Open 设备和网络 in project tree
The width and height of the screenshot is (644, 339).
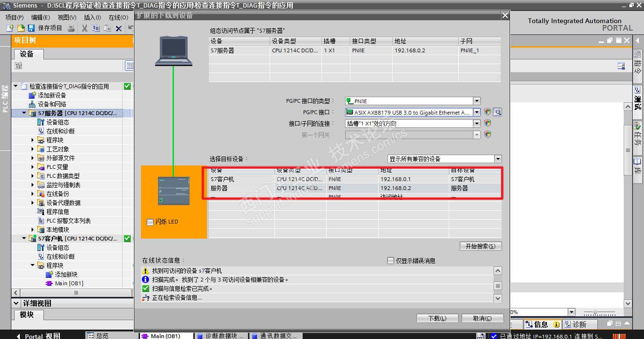pyautogui.click(x=52, y=104)
